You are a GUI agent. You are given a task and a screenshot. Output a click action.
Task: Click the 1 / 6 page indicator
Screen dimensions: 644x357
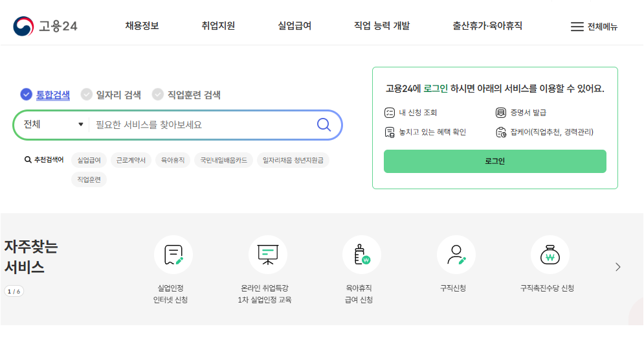(14, 291)
